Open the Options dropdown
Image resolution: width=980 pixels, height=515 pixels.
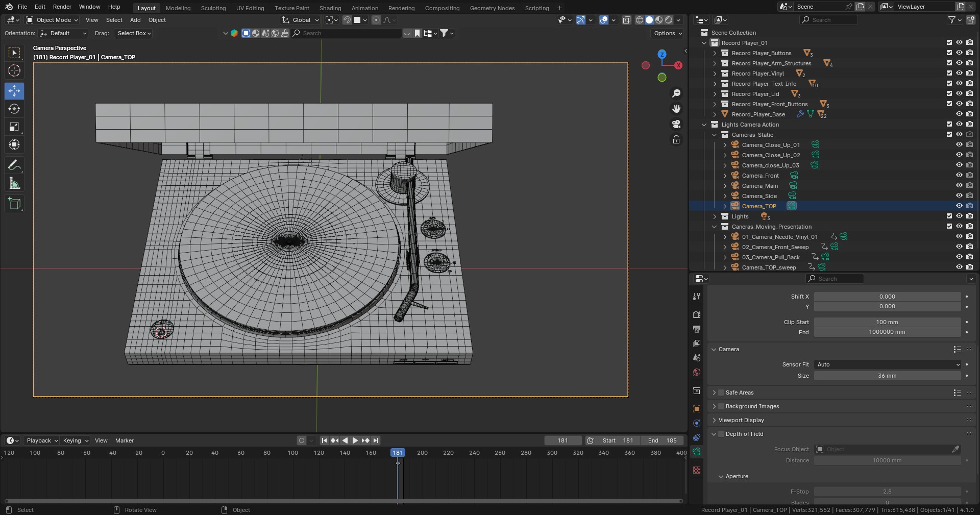click(668, 33)
